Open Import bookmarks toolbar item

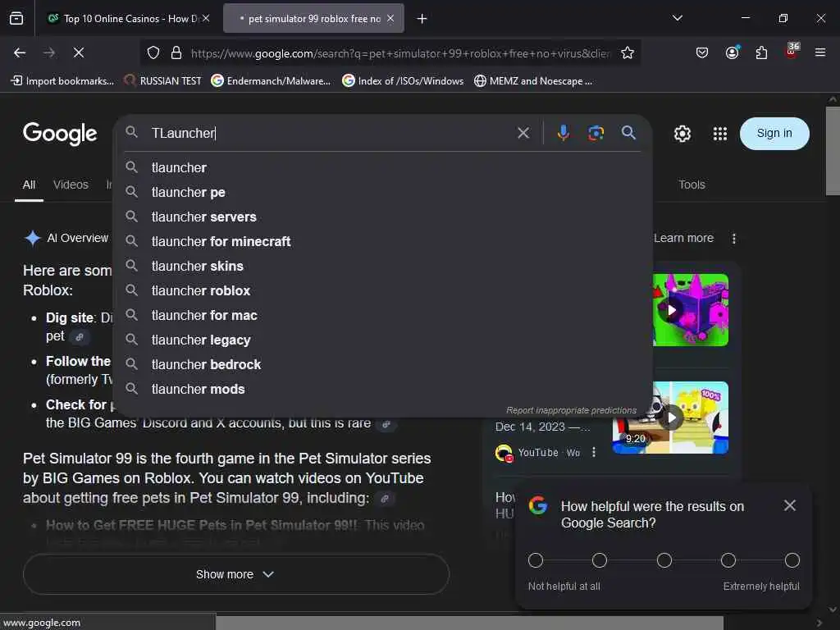62,81
